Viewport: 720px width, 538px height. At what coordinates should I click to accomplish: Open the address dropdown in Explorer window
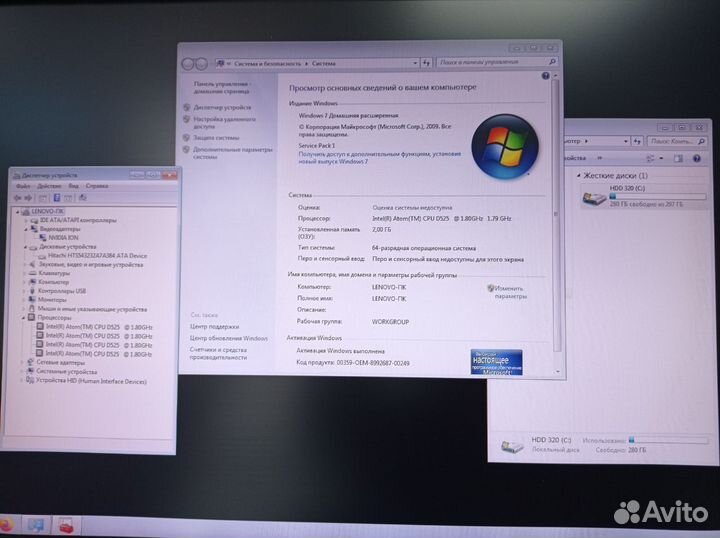(626, 141)
